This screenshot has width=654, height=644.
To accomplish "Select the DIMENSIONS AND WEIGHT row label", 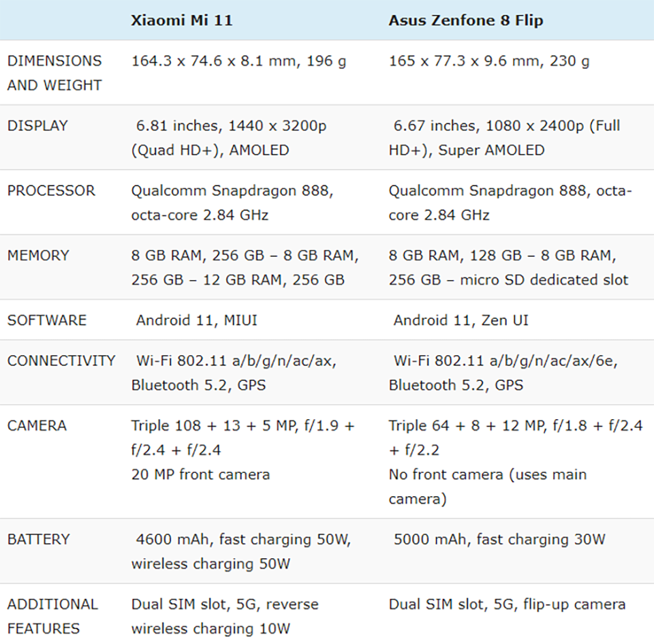I will click(54, 73).
